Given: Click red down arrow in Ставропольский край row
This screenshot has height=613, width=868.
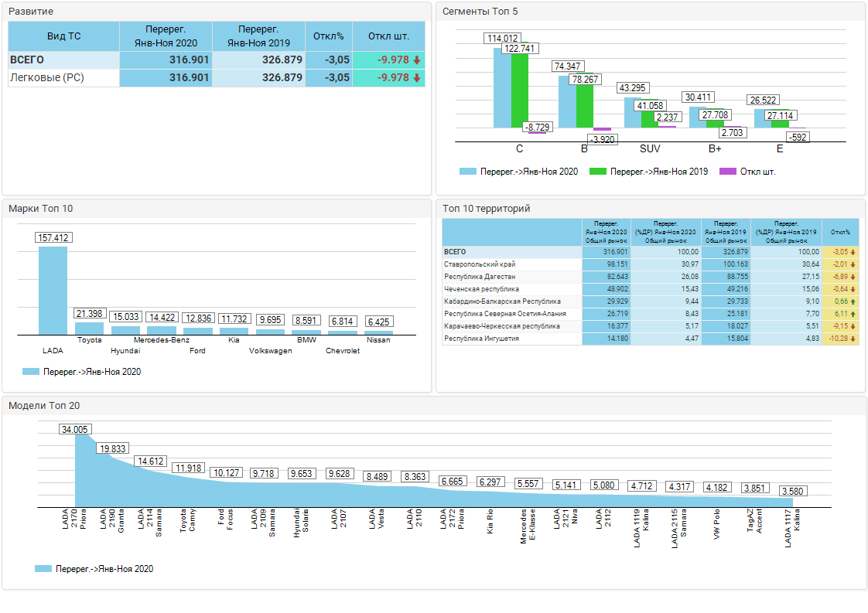Looking at the screenshot, I should coord(853,264).
